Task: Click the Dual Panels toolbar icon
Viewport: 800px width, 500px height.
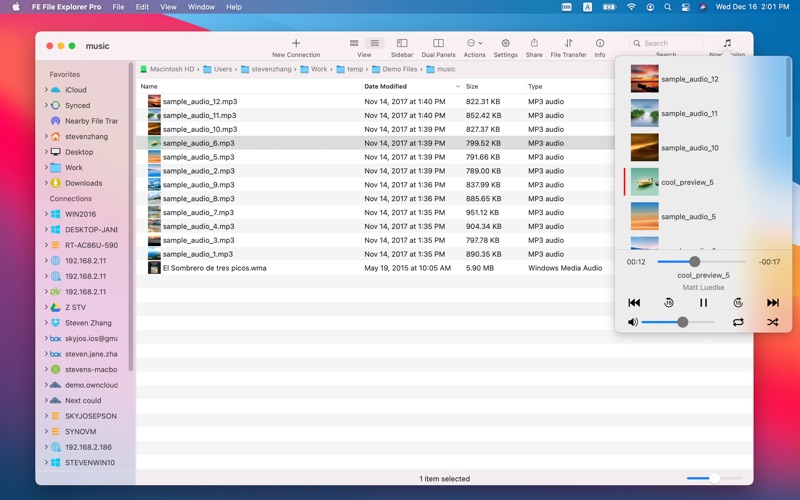Action: click(438, 44)
